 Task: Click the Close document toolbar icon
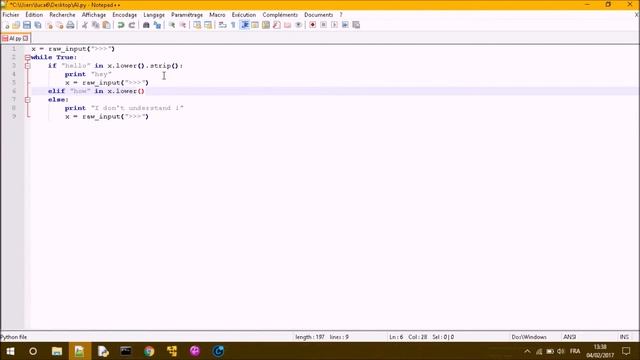click(x=49, y=25)
